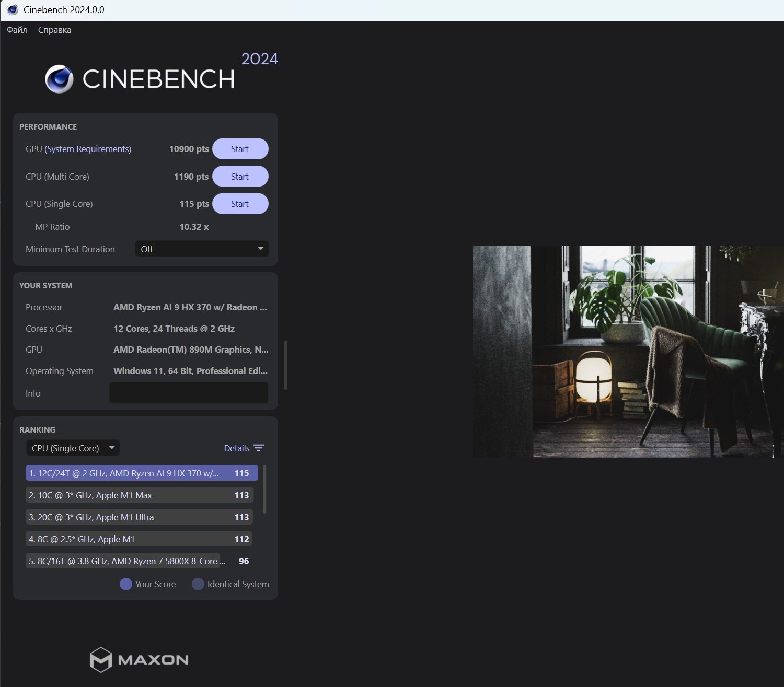Click the CPU Multi Core score 1190 pts

[191, 177]
